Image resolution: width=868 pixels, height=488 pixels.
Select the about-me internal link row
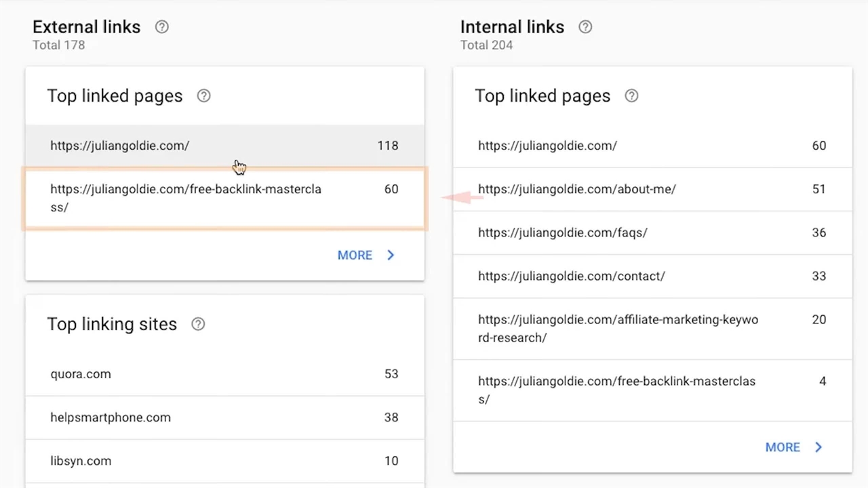[651, 189]
